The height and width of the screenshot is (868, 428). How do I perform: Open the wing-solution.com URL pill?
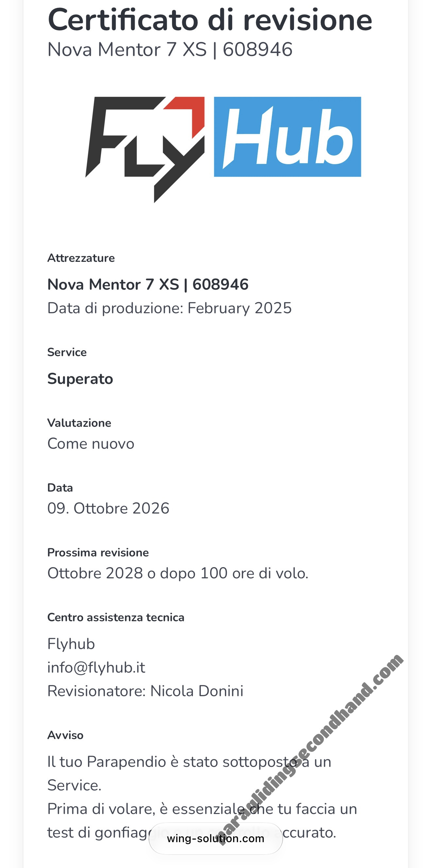click(x=215, y=838)
